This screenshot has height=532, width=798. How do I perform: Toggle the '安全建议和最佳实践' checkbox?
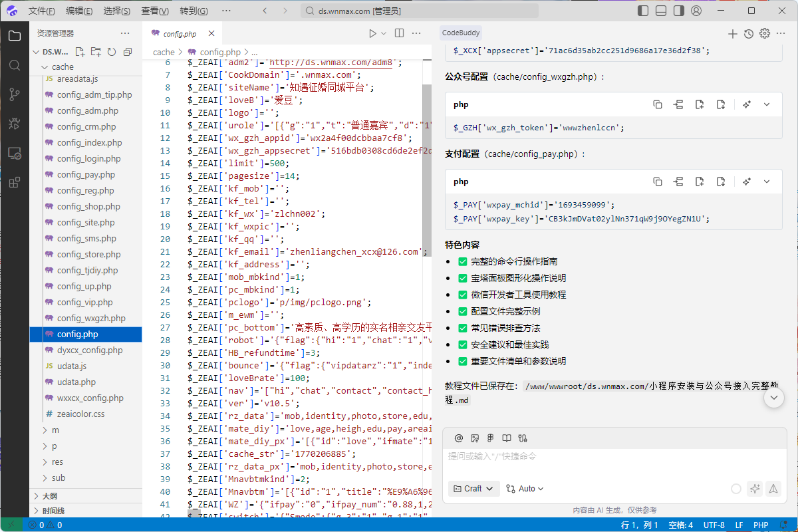click(x=463, y=345)
